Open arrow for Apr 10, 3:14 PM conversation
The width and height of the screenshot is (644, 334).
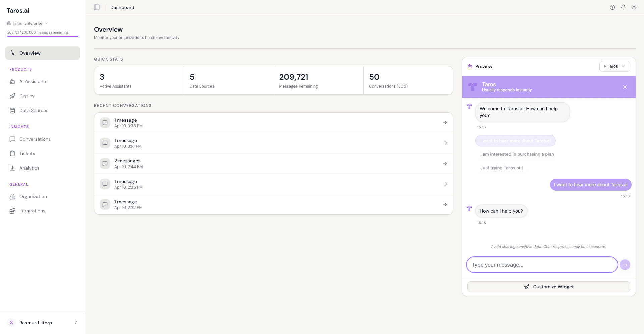(x=445, y=143)
